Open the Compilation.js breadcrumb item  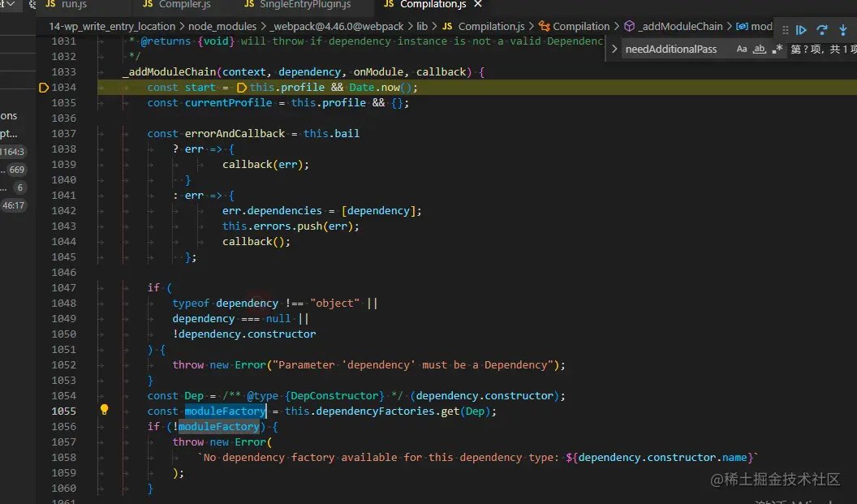[x=491, y=26]
